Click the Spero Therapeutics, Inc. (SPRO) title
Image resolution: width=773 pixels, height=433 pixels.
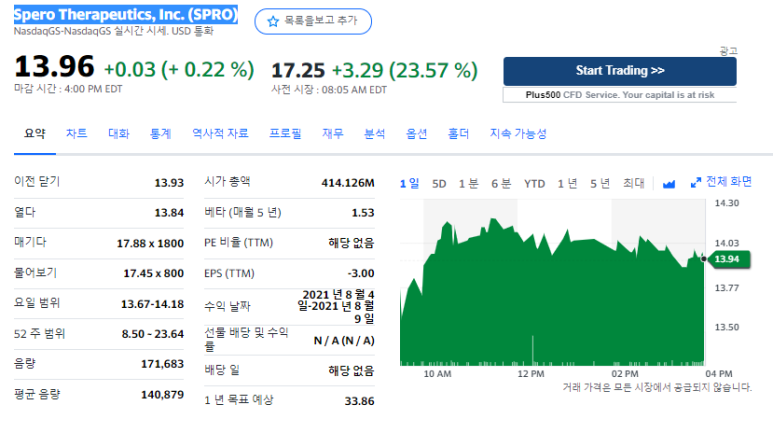click(x=126, y=15)
